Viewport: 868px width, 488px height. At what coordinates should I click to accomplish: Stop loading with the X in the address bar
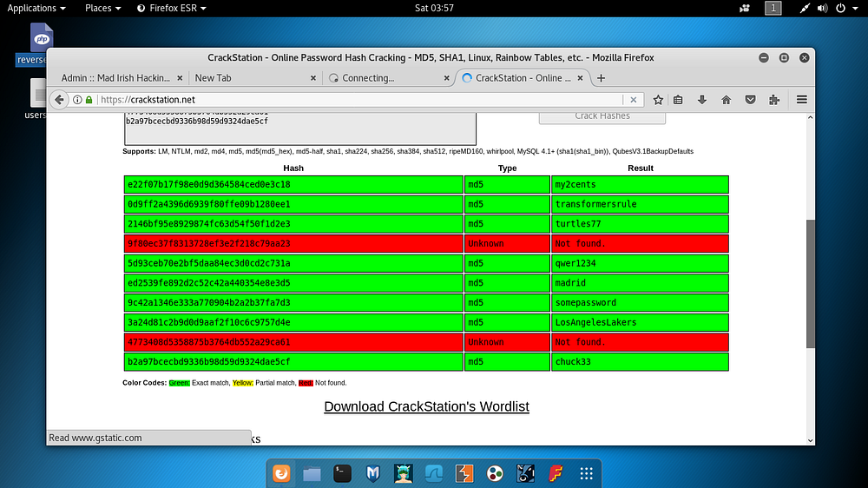(634, 100)
